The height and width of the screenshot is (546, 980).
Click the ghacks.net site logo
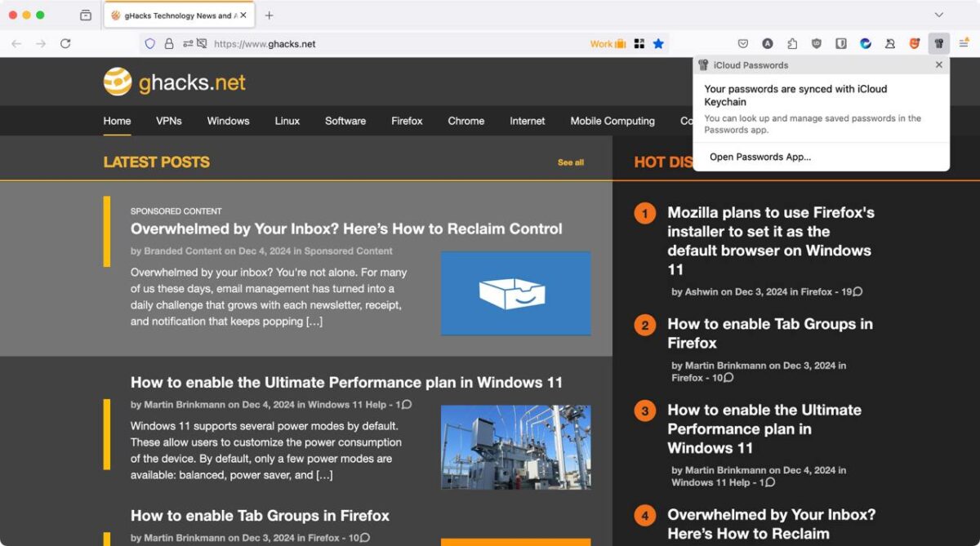[174, 81]
